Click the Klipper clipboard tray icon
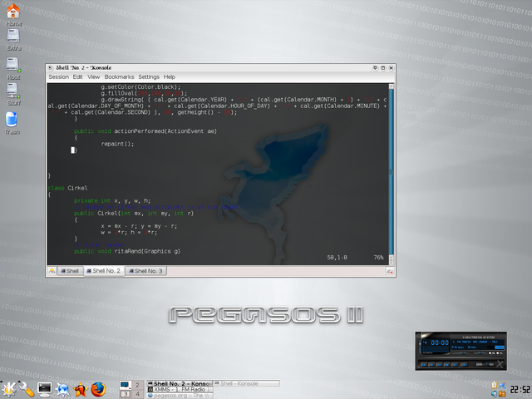Screen dimensions: 532x399 coord(494,385)
